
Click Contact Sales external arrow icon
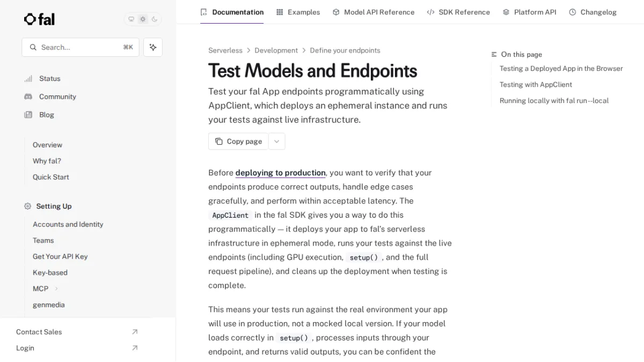pyautogui.click(x=135, y=332)
